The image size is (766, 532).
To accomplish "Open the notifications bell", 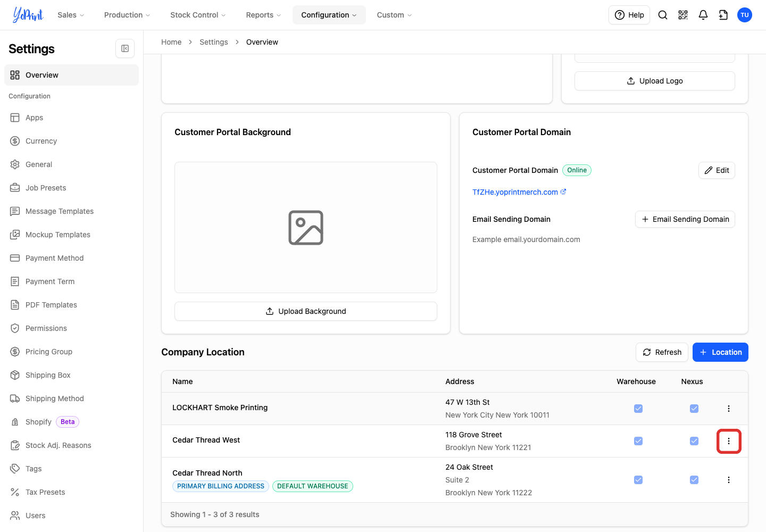I will (703, 15).
